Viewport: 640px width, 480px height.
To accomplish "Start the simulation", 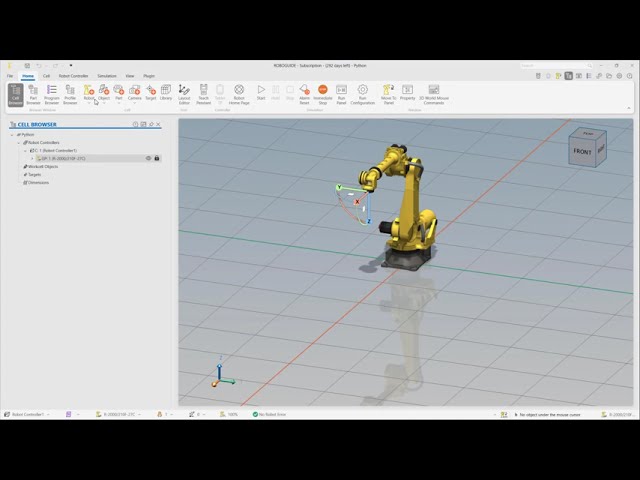I will coord(261,92).
